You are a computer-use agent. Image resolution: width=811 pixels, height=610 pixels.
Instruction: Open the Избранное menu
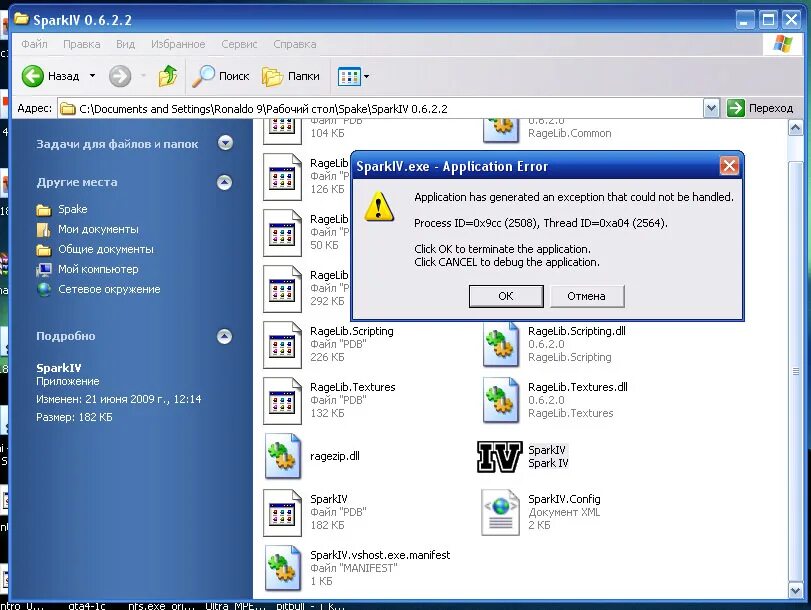tap(178, 44)
